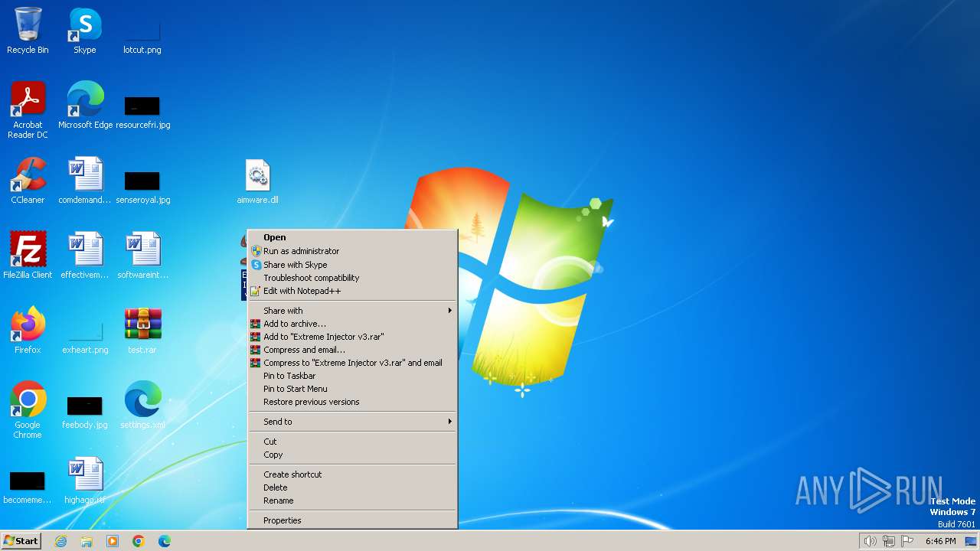The width and height of the screenshot is (980, 551).
Task: Select the Skype desktop shortcut
Action: pyautogui.click(x=85, y=31)
